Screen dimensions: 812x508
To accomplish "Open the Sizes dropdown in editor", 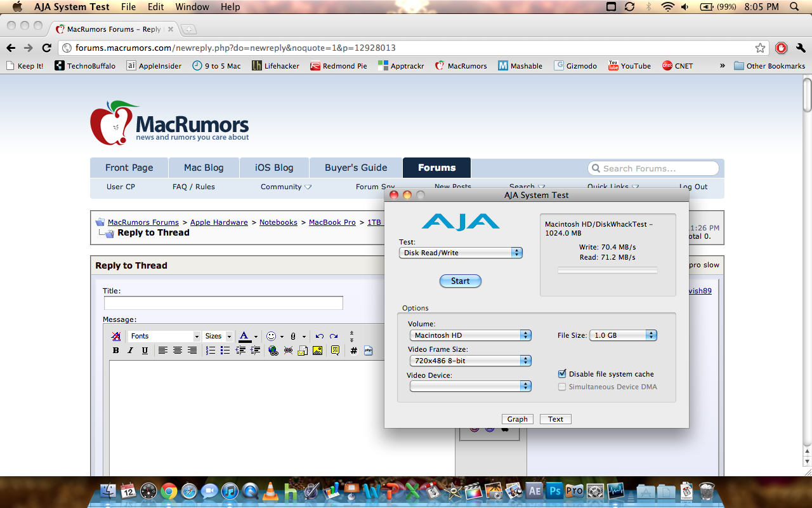I will point(218,336).
